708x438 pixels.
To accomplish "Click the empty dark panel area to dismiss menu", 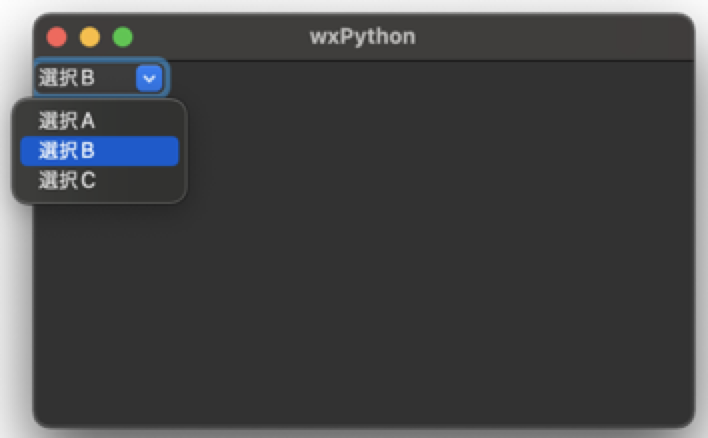I will [x=429, y=248].
